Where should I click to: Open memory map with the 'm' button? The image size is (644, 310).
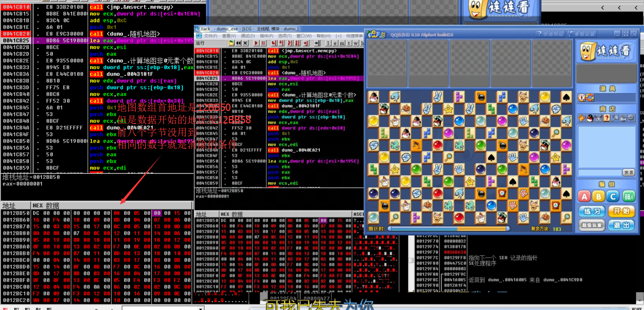pyautogui.click(x=342, y=43)
